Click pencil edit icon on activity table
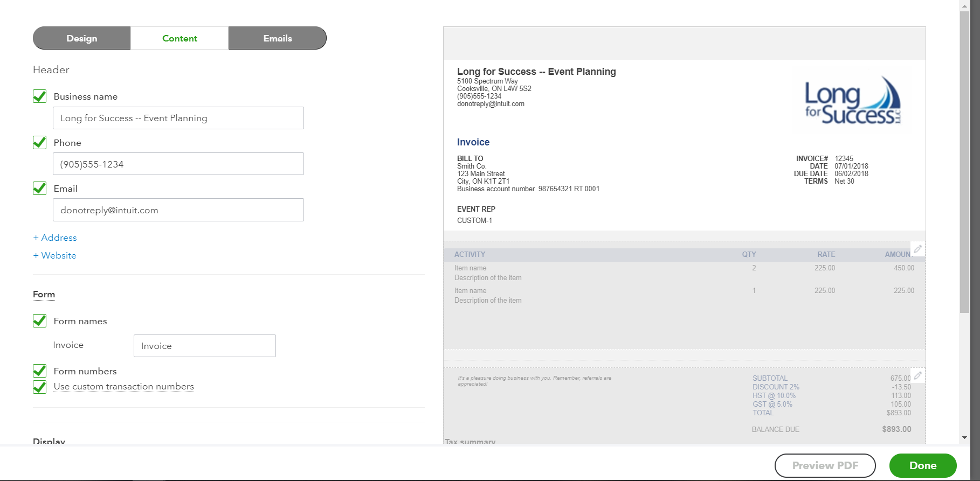Screen dimensions: 980x481 click(x=917, y=249)
